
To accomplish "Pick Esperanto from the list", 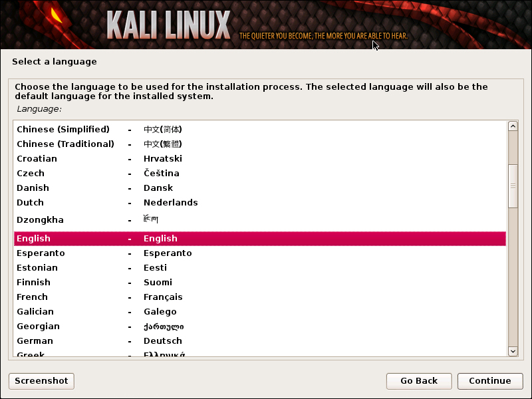I will pos(260,253).
